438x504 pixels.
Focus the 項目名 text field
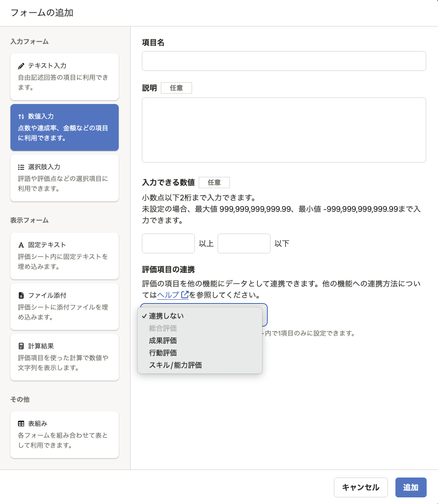coord(284,61)
